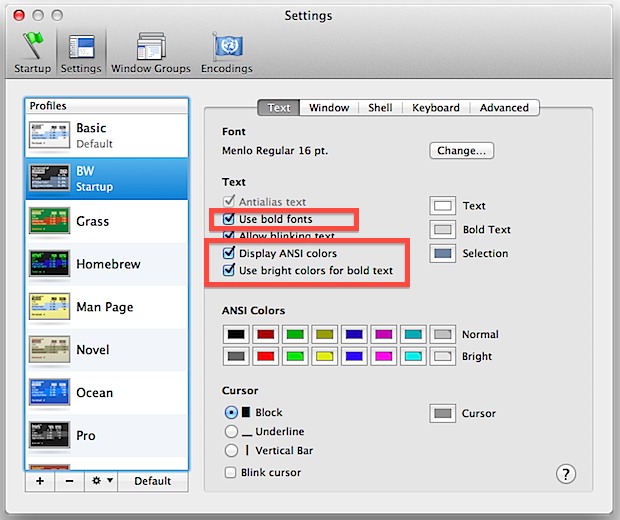Select the Novel profile
Screen dimensions: 620x520
[107, 350]
